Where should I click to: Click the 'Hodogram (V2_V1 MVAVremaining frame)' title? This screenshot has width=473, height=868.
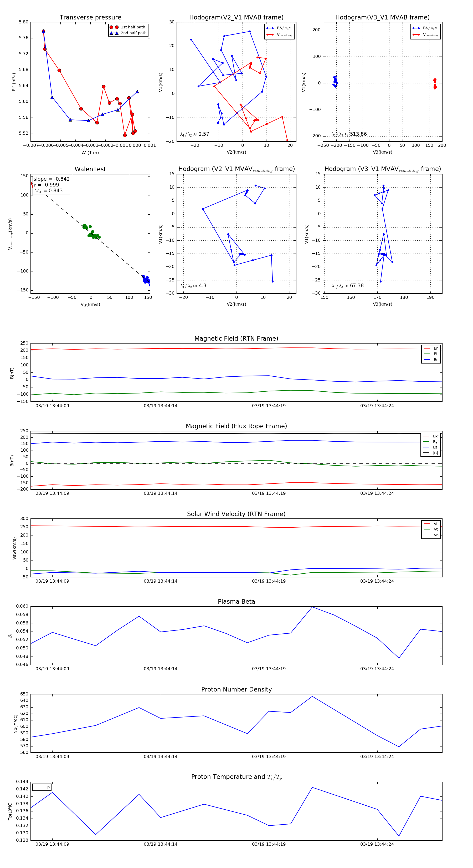pyautogui.click(x=236, y=169)
